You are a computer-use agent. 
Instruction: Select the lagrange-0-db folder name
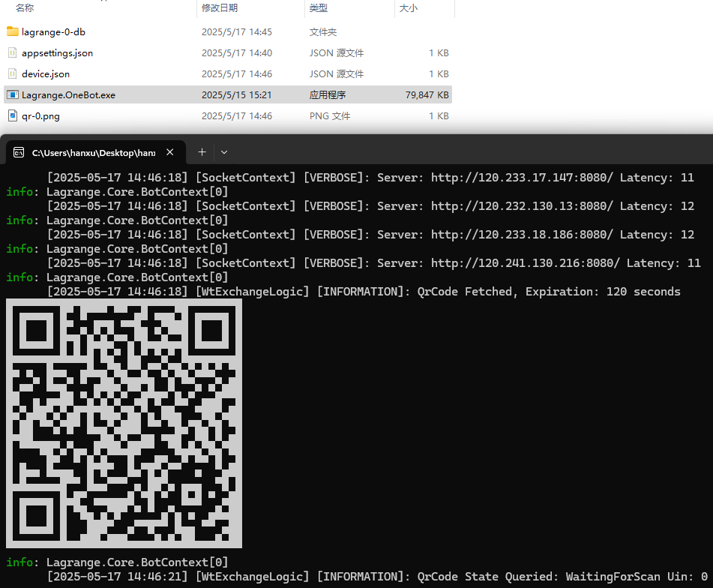click(x=54, y=31)
